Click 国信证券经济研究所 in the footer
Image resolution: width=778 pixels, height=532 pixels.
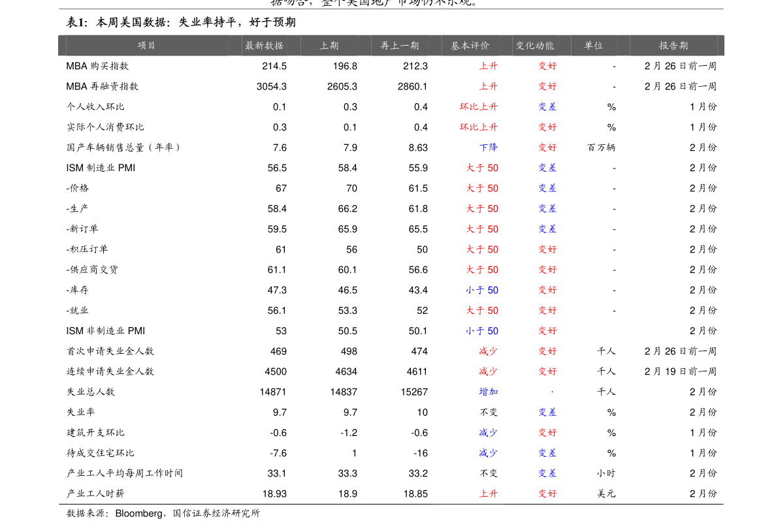(x=216, y=514)
